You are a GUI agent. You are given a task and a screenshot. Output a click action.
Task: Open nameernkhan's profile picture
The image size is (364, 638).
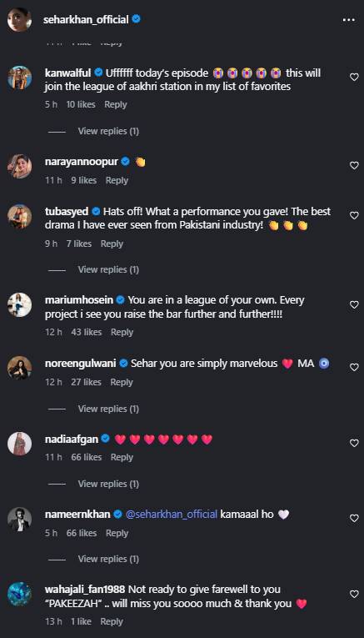19,519
